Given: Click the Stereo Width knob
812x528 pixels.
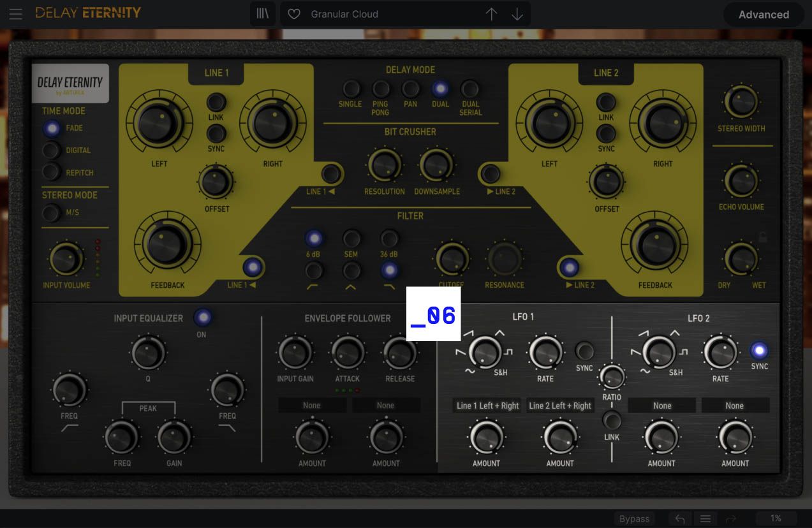Looking at the screenshot, I should 741,102.
